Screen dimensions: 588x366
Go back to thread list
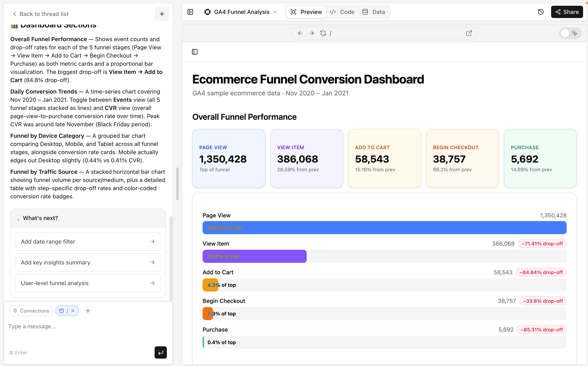point(41,14)
